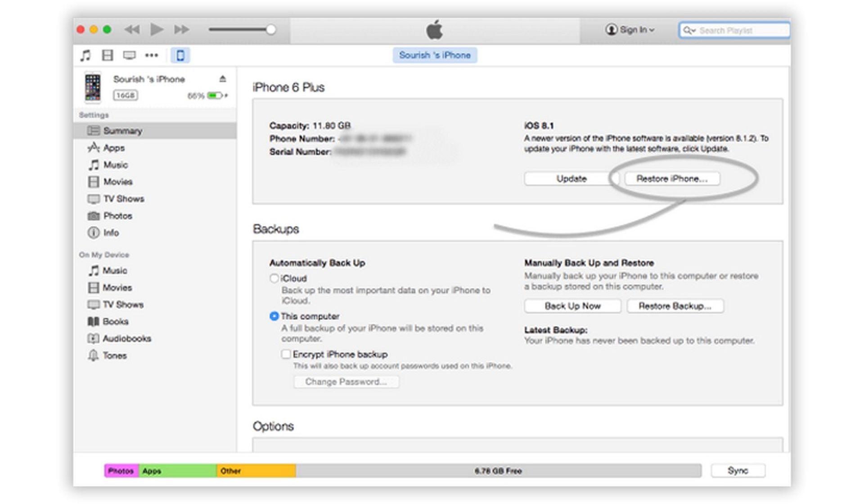Click the Back Up Now button
The height and width of the screenshot is (504, 864).
[572, 306]
